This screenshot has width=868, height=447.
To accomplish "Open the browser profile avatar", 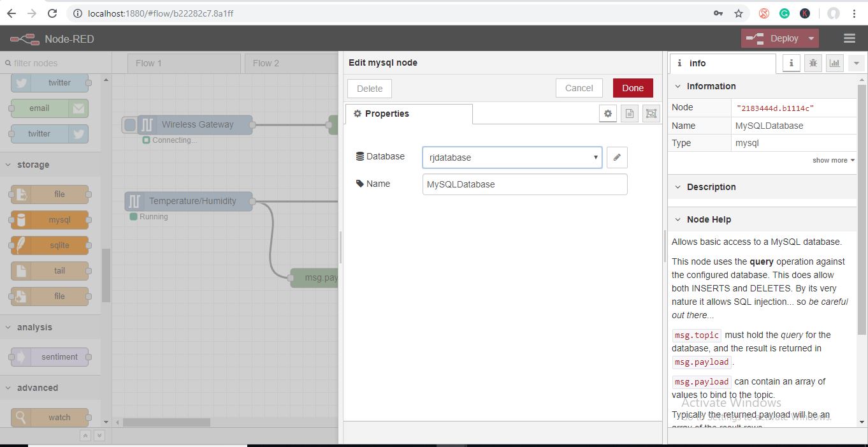I will pos(833,13).
